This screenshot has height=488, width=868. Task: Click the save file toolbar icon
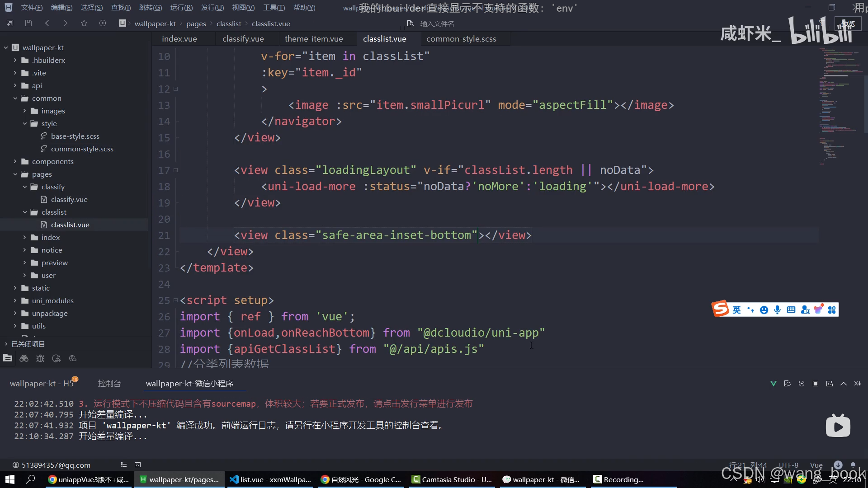pyautogui.click(x=28, y=23)
